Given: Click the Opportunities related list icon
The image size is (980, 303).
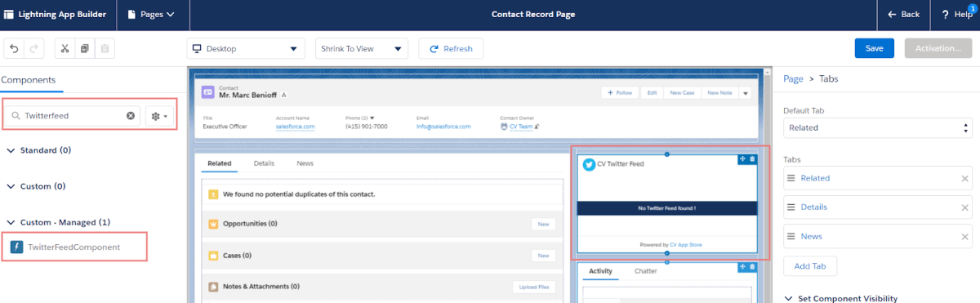Looking at the screenshot, I should click(x=213, y=224).
